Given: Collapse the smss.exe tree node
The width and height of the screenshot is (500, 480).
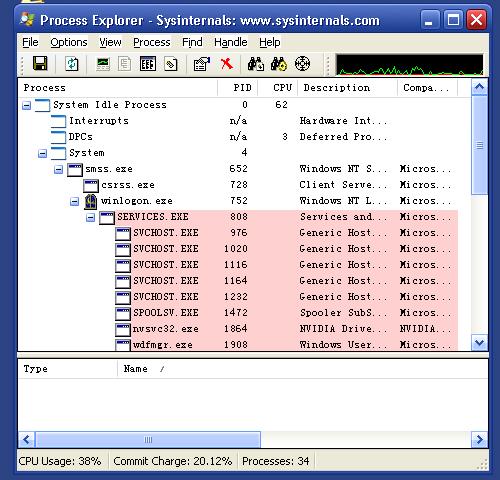Looking at the screenshot, I should click(x=58, y=170).
